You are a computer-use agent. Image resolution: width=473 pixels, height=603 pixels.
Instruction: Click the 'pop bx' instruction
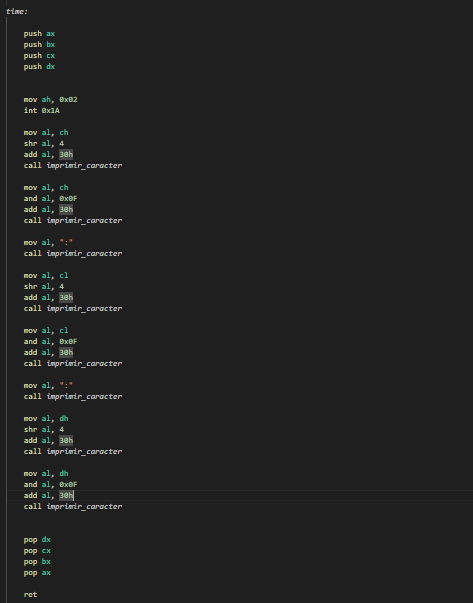coord(37,562)
